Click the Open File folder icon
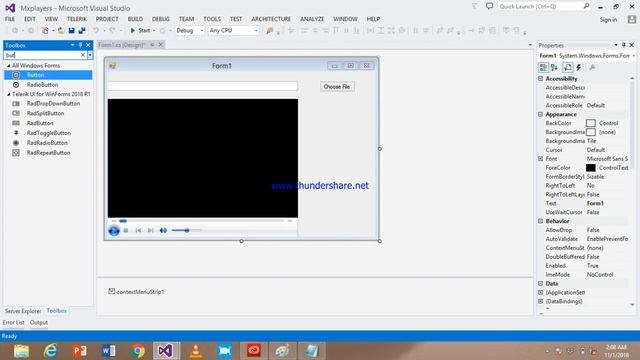This screenshot has height=360, width=640. coord(61,30)
